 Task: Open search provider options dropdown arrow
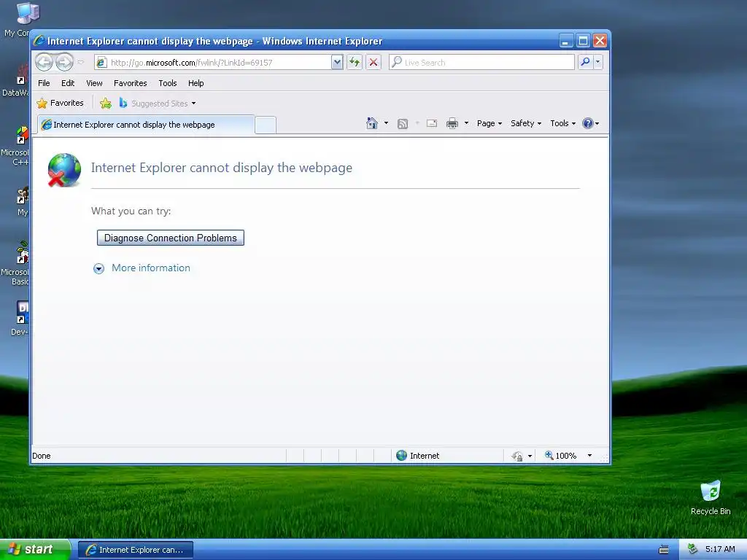pos(597,62)
